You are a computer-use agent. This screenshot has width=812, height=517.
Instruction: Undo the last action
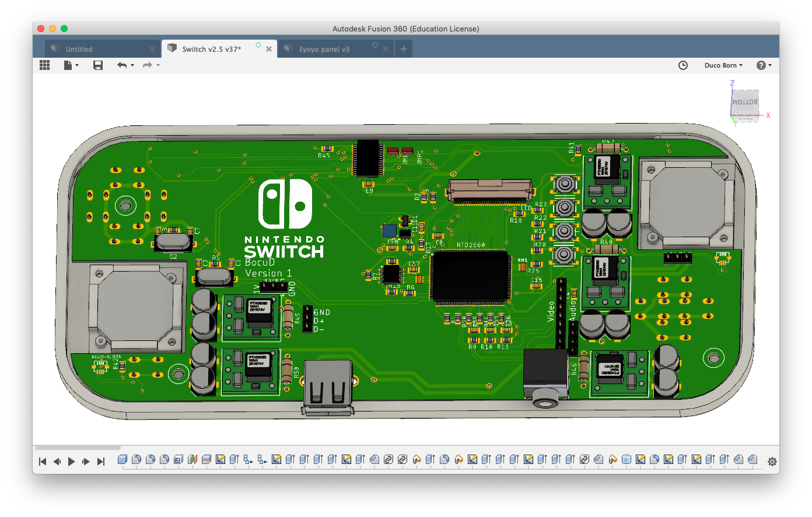121,65
